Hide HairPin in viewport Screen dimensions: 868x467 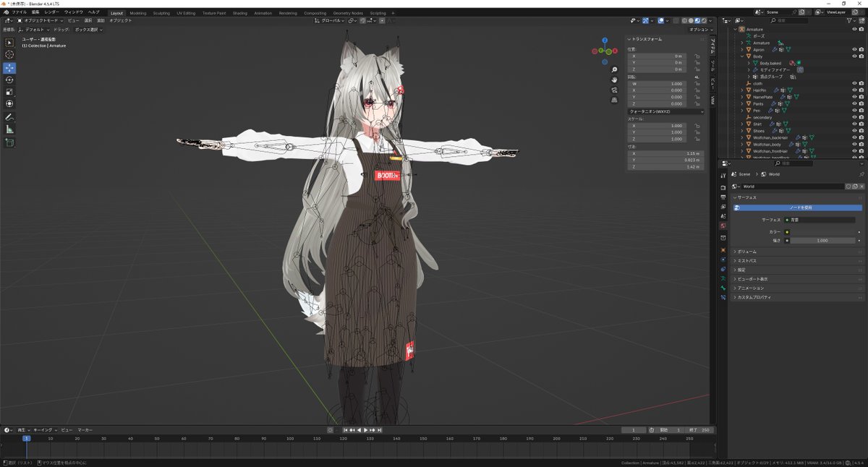coord(854,90)
